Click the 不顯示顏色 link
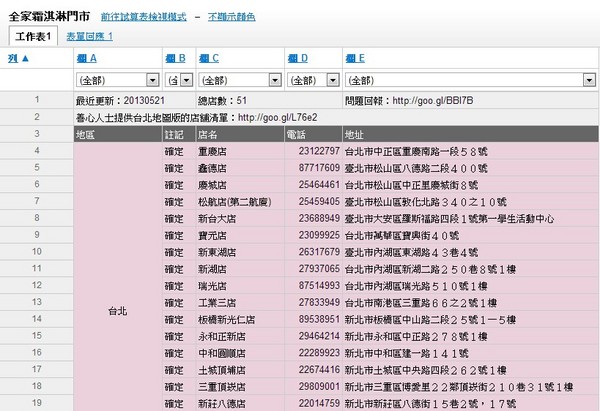 point(232,16)
